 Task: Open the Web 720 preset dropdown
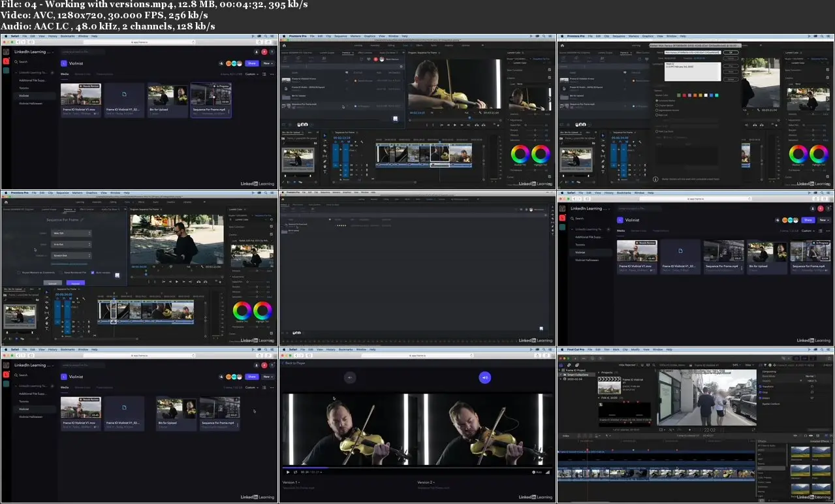click(x=71, y=233)
